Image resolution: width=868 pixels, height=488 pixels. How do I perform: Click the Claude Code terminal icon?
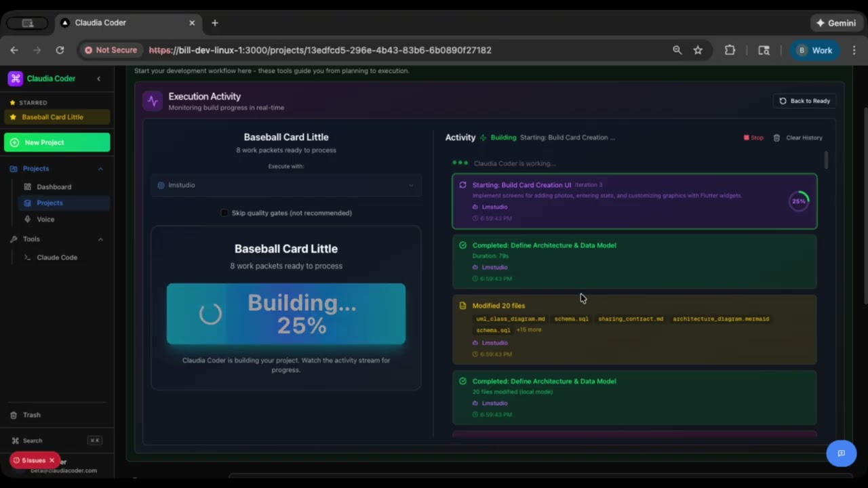pos(28,258)
